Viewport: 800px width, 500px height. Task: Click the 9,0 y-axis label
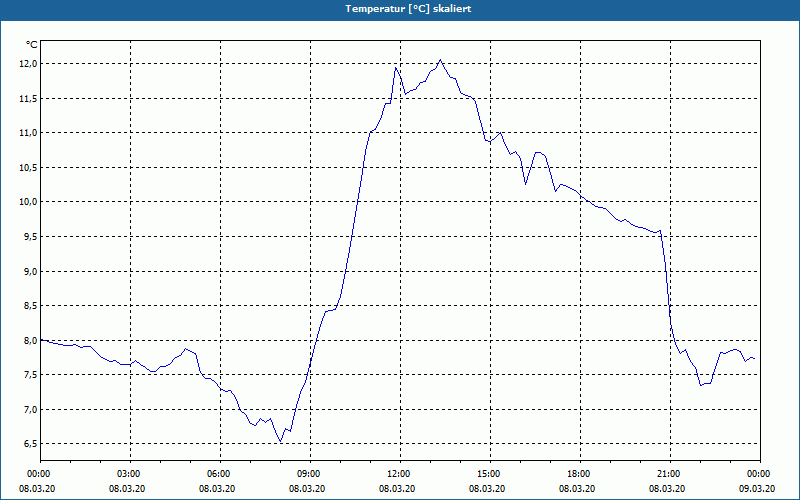point(30,271)
